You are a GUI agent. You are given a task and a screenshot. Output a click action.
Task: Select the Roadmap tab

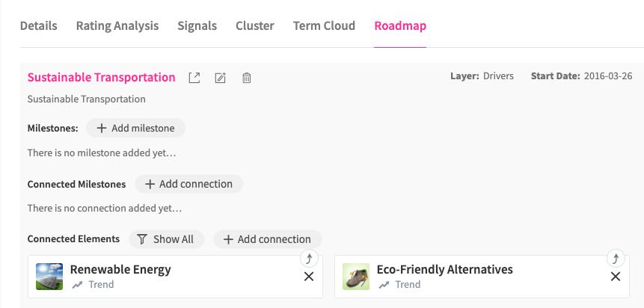pyautogui.click(x=400, y=25)
